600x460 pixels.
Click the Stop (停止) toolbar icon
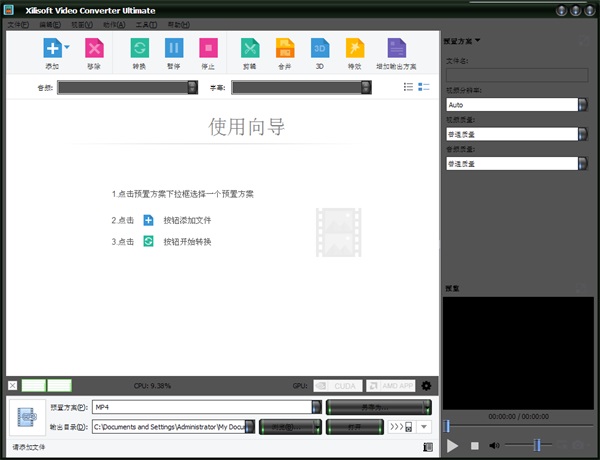point(208,48)
